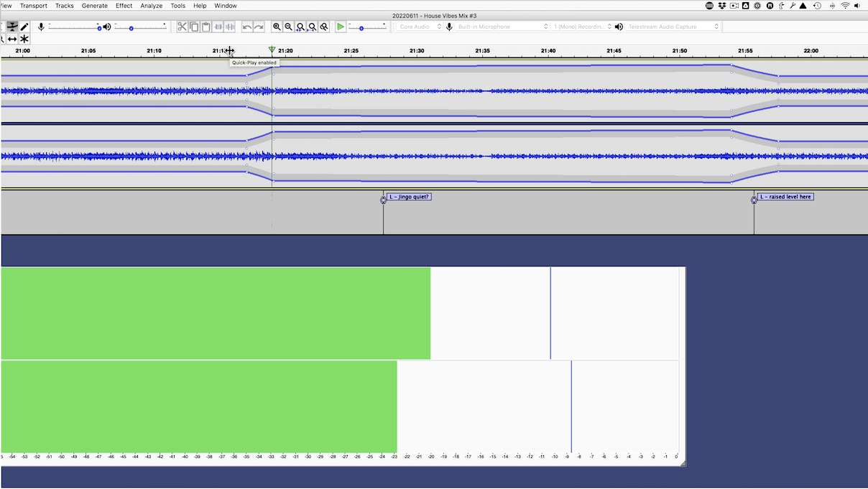
Task: Select the Multi-tool
Action: [x=24, y=39]
